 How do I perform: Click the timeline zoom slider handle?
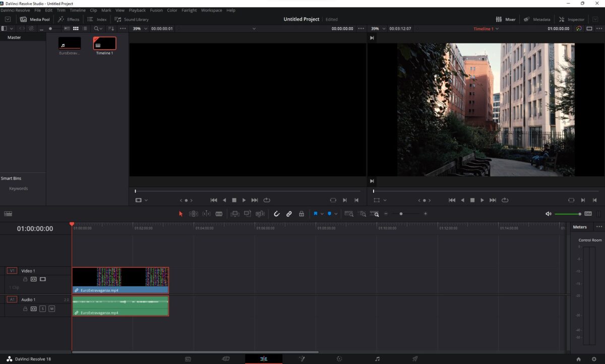[401, 214]
